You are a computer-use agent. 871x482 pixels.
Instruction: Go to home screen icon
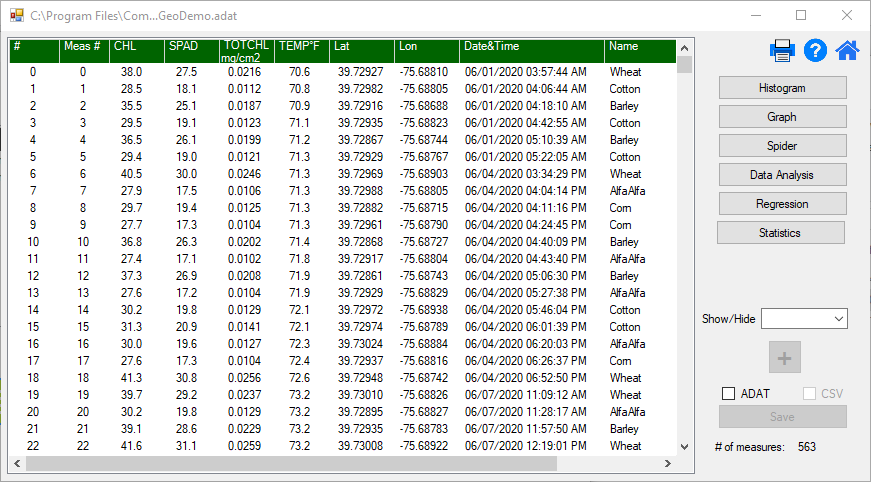pyautogui.click(x=847, y=50)
